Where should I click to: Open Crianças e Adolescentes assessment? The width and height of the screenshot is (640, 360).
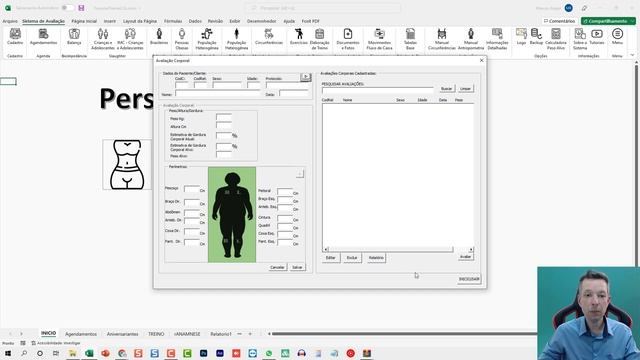tap(103, 39)
